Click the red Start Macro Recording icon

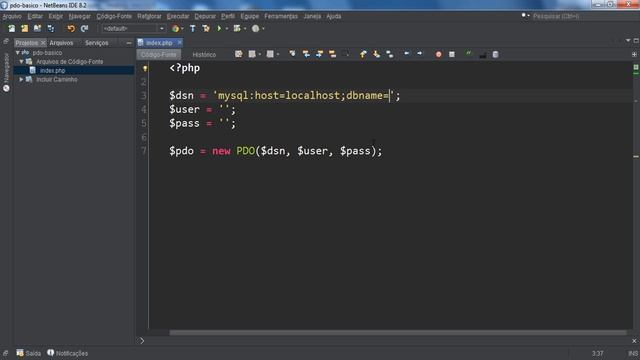[438, 54]
